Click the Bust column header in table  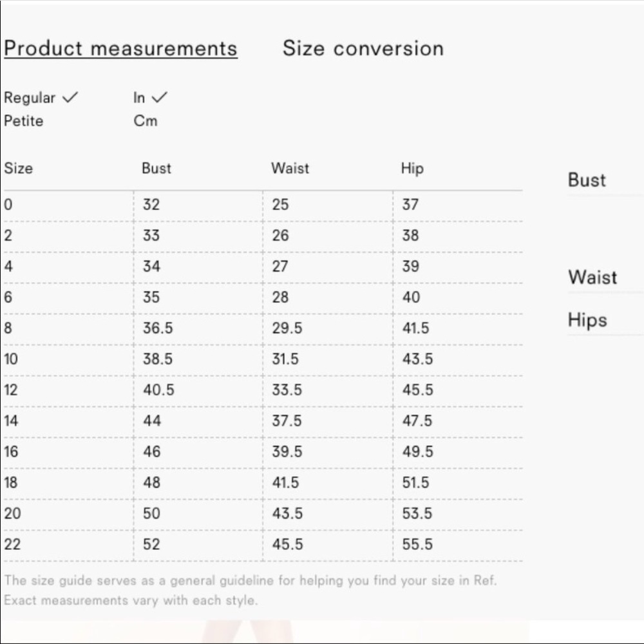tap(156, 168)
